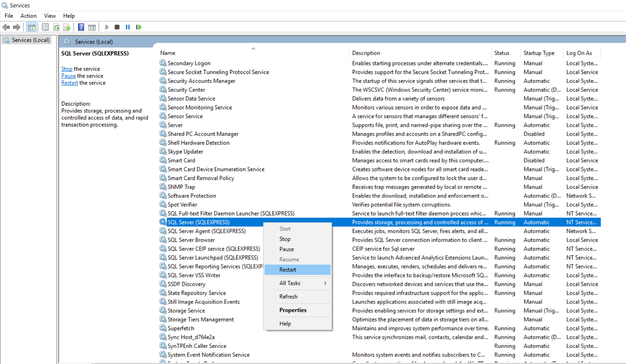Toggle Show/Hide Console Tree toolbar icon
The image size is (626, 364).
[32, 27]
